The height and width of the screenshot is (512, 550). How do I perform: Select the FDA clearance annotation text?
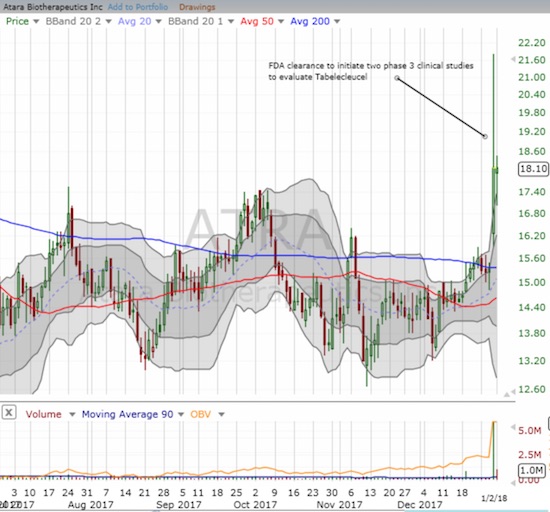coord(371,71)
